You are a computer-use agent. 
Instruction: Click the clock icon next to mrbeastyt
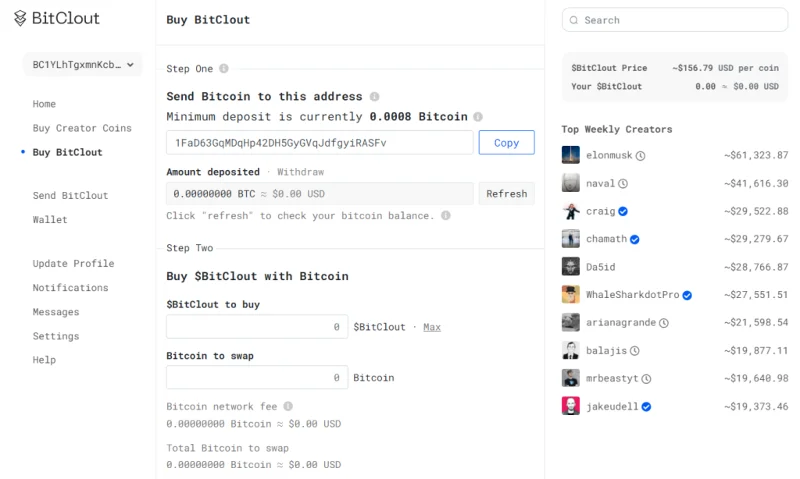click(x=646, y=379)
